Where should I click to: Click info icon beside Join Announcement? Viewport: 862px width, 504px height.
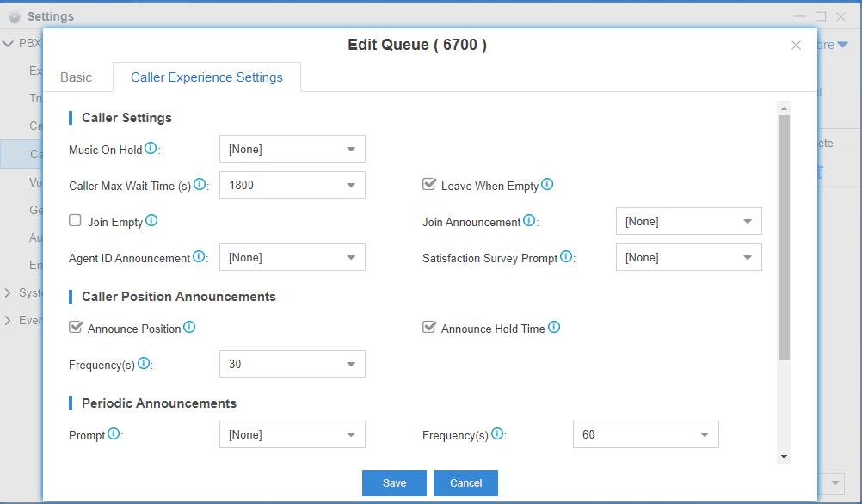529,221
